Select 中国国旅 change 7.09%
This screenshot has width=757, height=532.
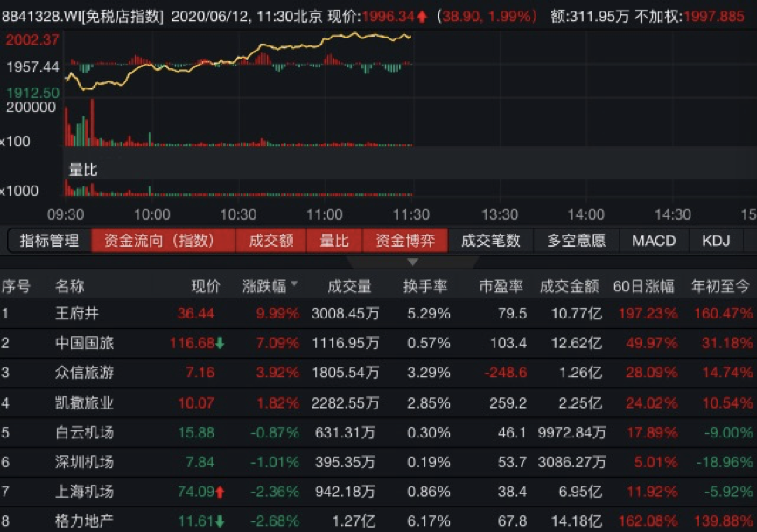point(277,343)
